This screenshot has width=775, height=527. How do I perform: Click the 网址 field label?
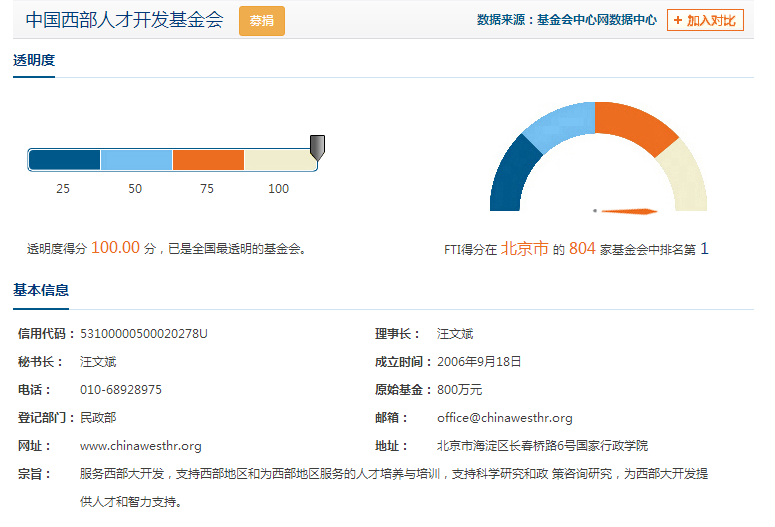34,446
